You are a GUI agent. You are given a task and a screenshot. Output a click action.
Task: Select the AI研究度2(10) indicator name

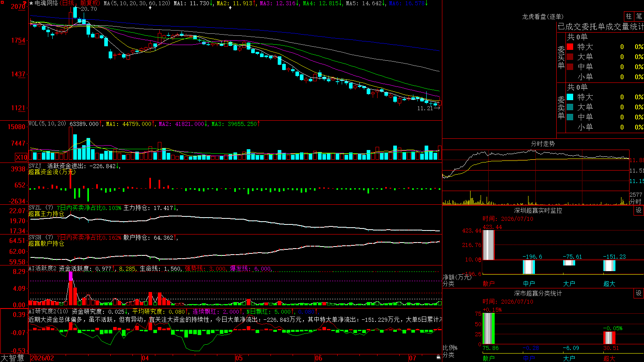(49, 311)
